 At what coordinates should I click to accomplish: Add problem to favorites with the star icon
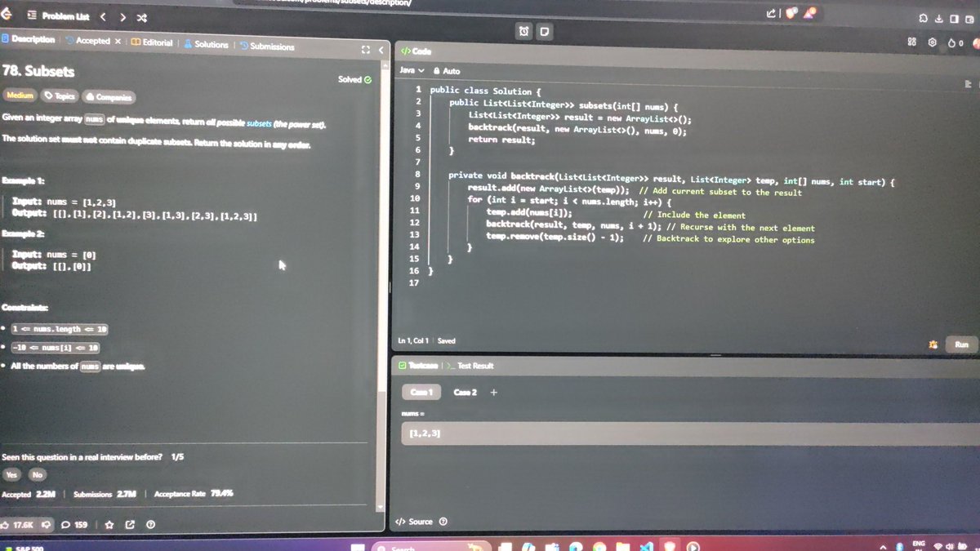tap(109, 524)
